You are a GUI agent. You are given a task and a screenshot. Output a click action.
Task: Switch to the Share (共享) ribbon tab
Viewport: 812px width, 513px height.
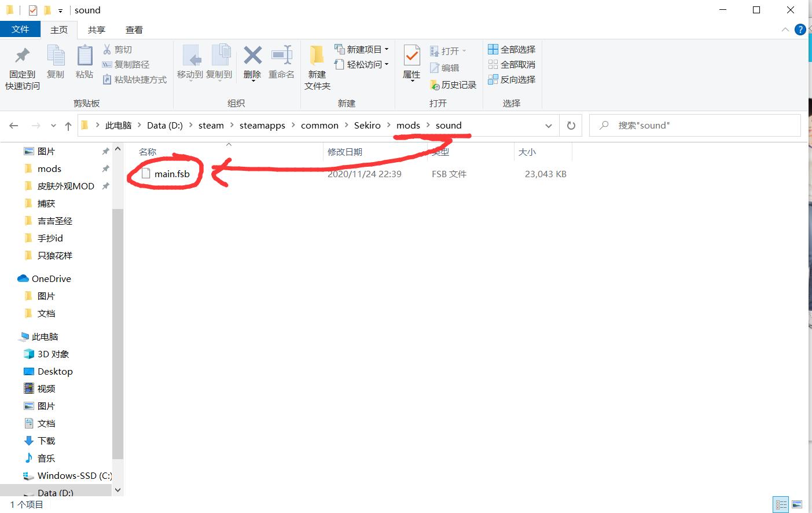[96, 30]
